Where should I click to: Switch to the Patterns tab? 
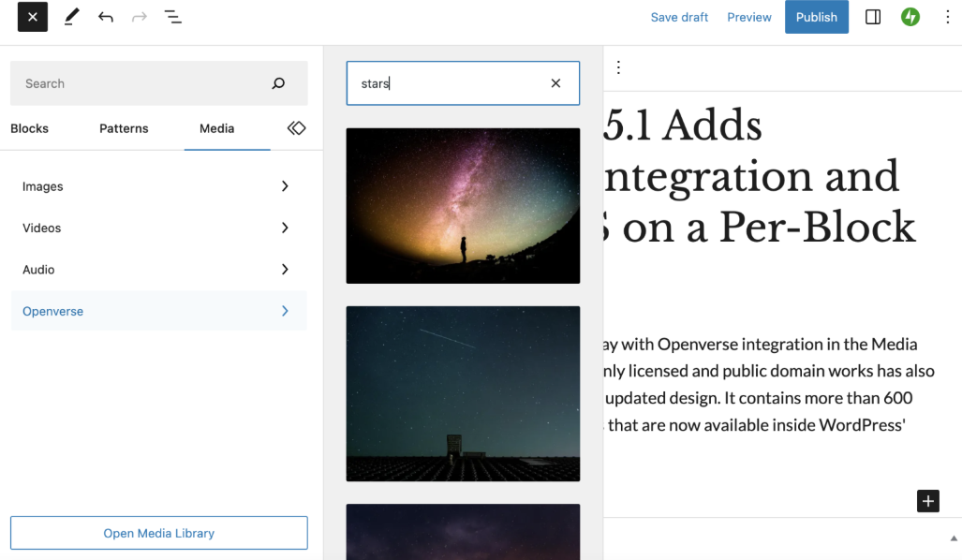coord(124,128)
